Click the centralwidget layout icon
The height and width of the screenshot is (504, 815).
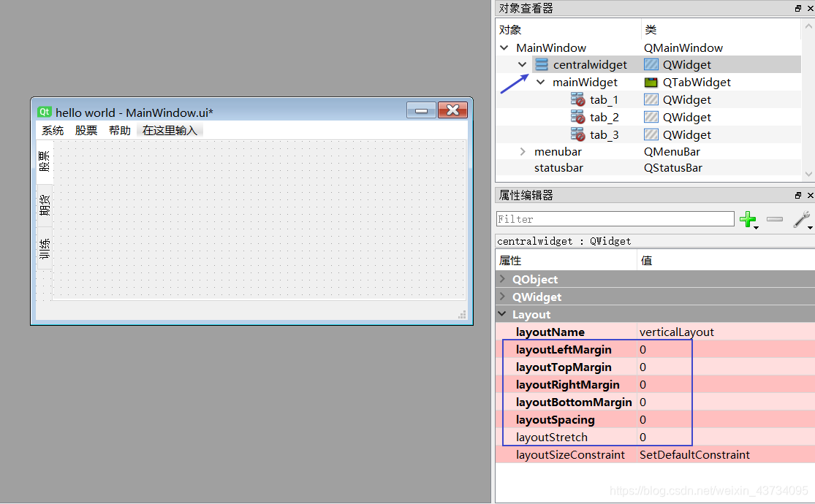click(542, 64)
